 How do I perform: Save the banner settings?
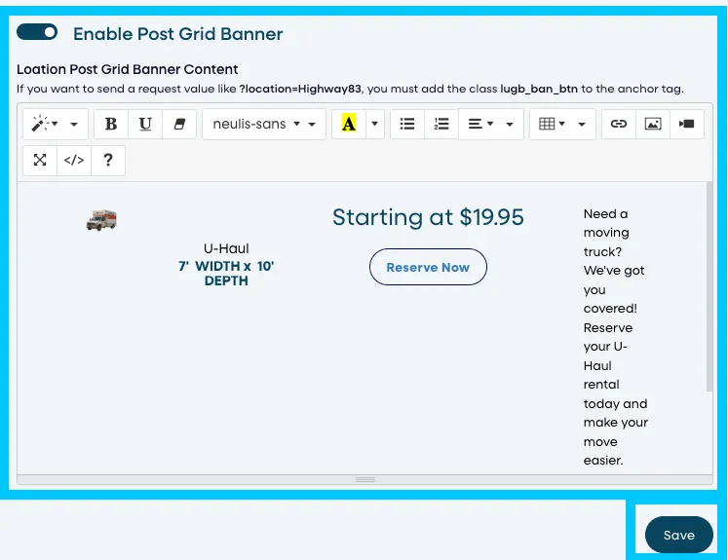coord(679,535)
